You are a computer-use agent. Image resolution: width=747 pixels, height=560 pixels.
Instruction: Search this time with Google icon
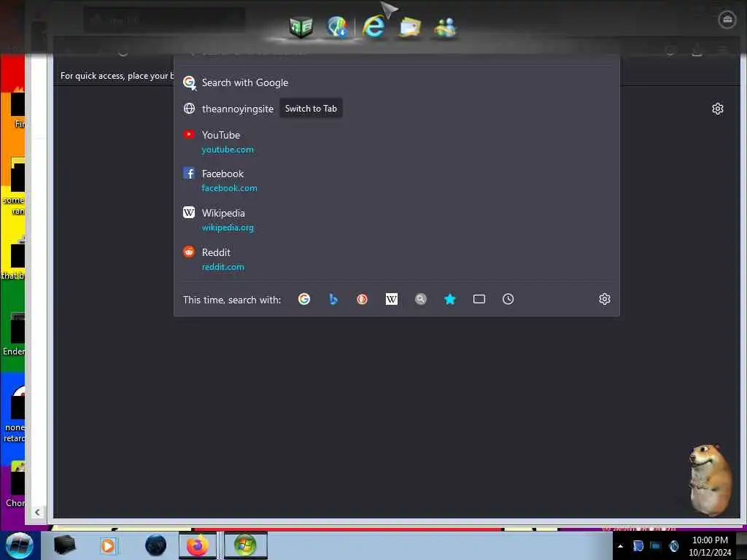click(x=304, y=299)
